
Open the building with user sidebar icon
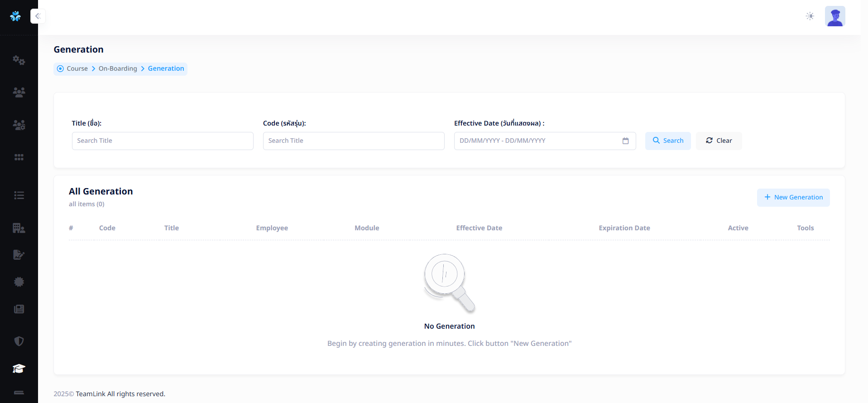[x=19, y=228]
